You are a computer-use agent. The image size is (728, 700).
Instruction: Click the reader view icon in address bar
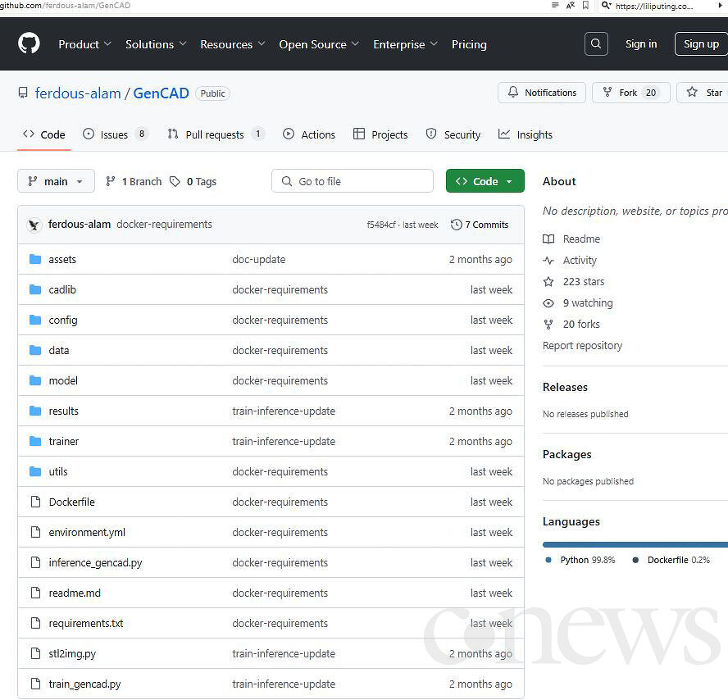coord(555,6)
